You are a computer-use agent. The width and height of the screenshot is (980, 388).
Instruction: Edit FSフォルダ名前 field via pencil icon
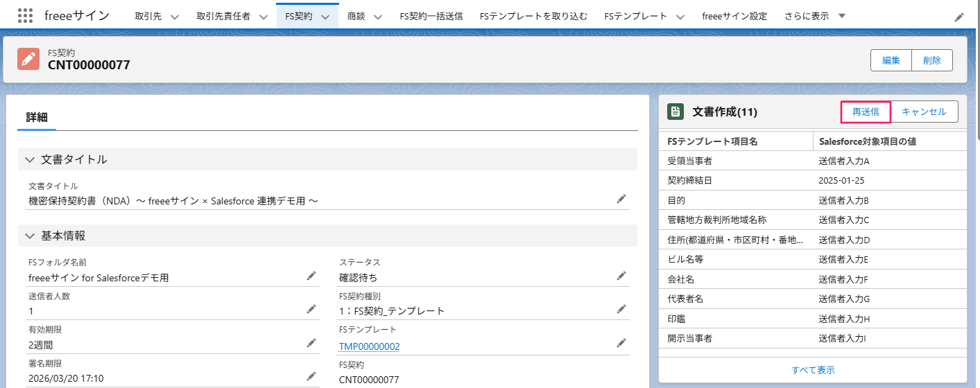311,276
